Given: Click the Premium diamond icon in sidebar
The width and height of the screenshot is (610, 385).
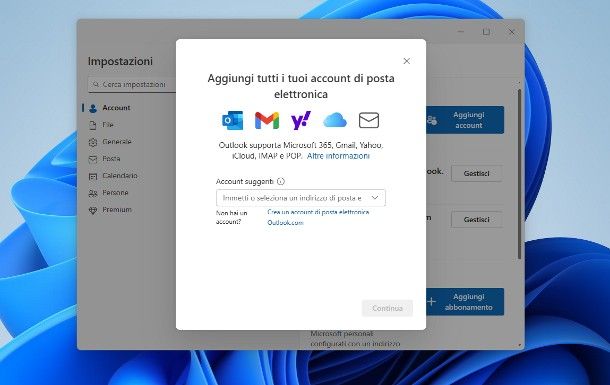Looking at the screenshot, I should click(93, 210).
